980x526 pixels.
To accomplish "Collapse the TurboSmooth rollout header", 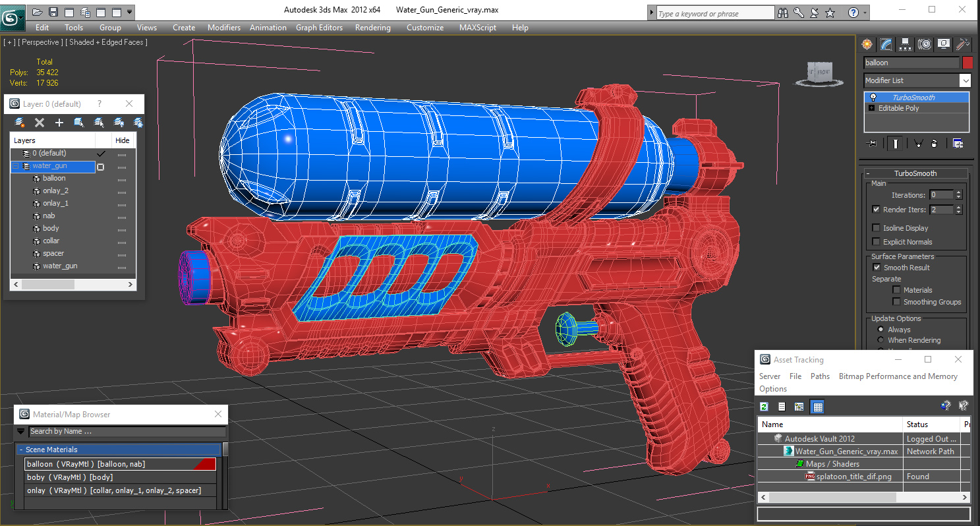I will pyautogui.click(x=915, y=173).
